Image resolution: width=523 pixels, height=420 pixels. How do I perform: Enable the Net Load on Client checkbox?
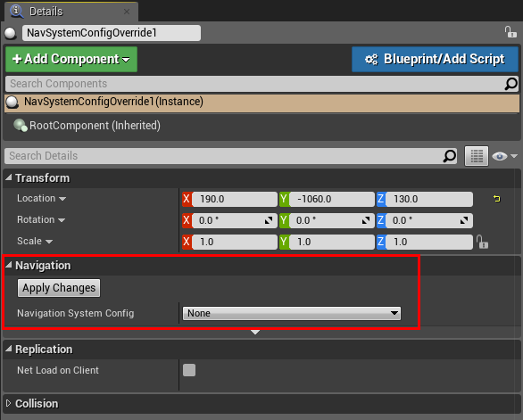189,370
